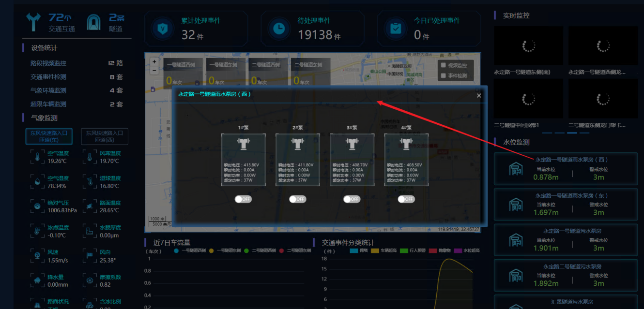The width and height of the screenshot is (644, 309).
Task: Close the 永定路一号隧道雨水泵房 popup dialog
Action: 479,96
